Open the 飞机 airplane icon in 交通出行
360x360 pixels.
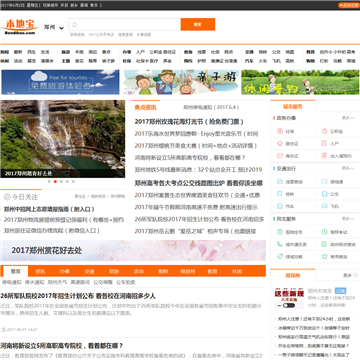coord(324,206)
